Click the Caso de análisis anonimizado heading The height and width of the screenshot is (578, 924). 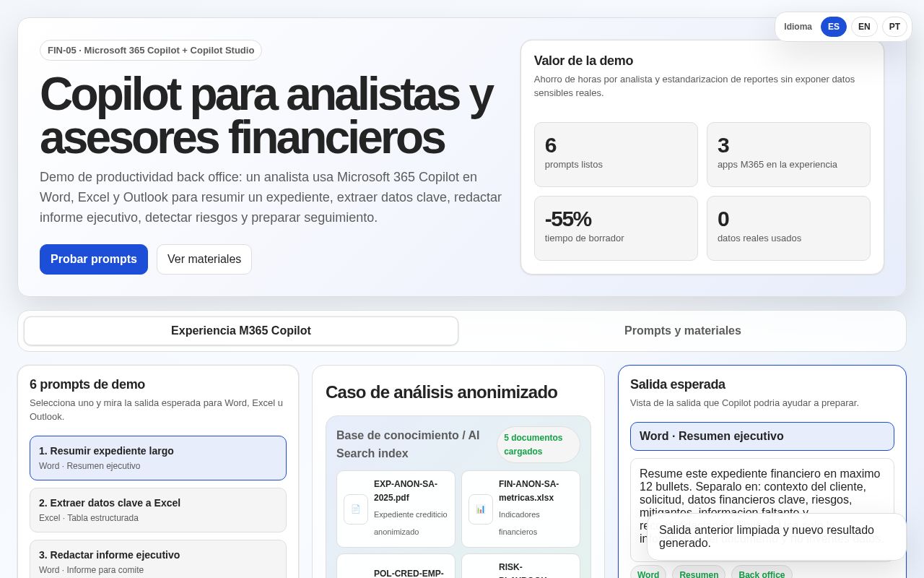point(441,392)
